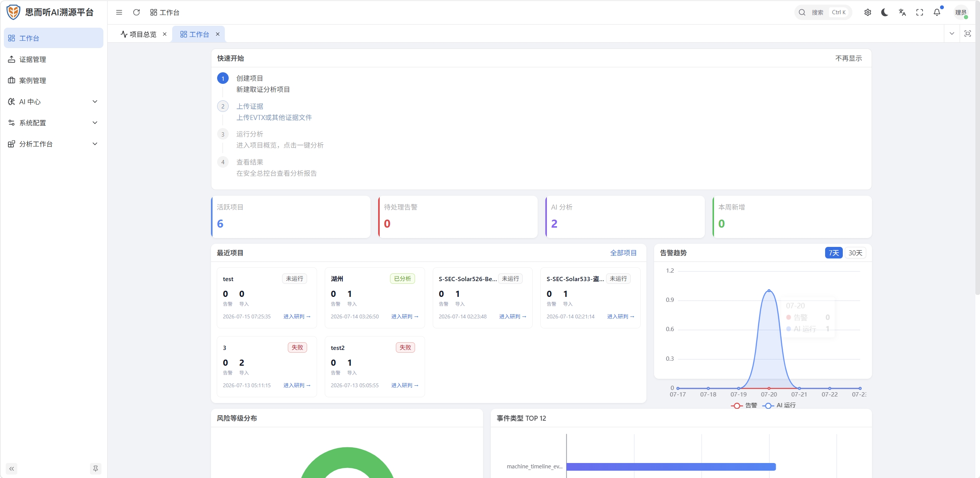Click the AI 中心 sidebar icon
The height and width of the screenshot is (478, 980).
[12, 102]
